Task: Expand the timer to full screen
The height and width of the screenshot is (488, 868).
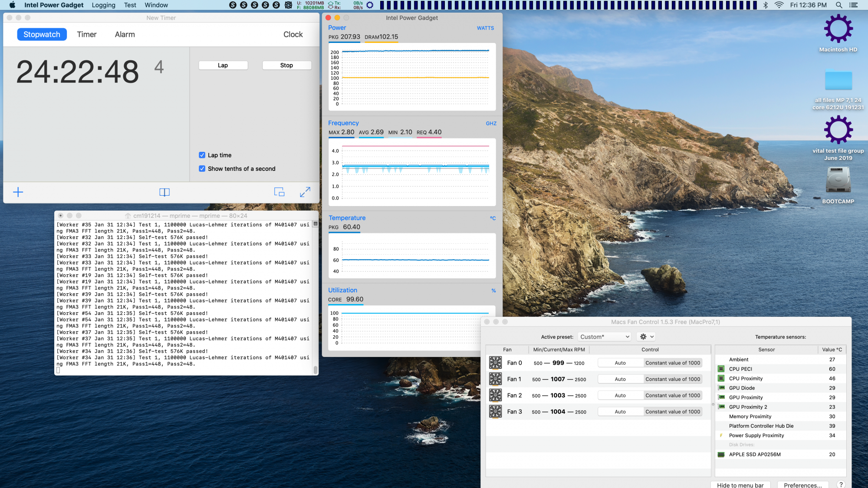Action: [305, 192]
